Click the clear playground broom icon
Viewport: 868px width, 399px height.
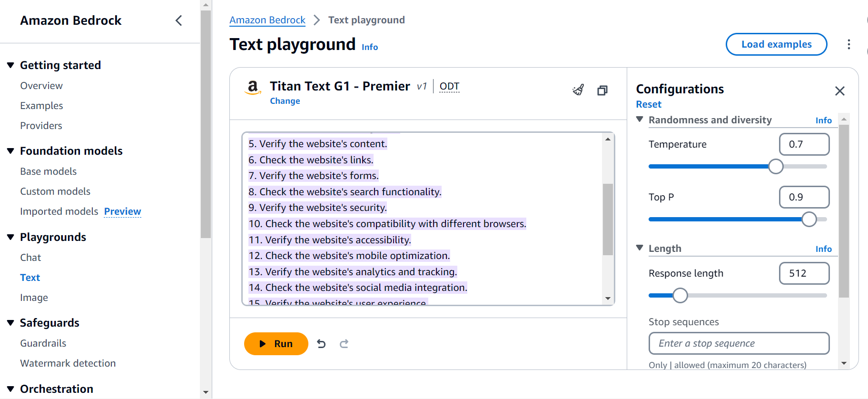[578, 90]
